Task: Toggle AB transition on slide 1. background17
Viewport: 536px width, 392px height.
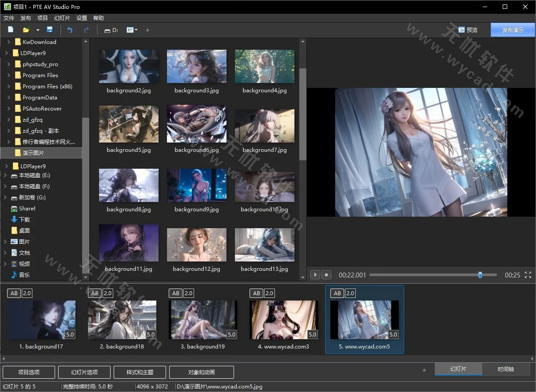Action: (x=14, y=293)
